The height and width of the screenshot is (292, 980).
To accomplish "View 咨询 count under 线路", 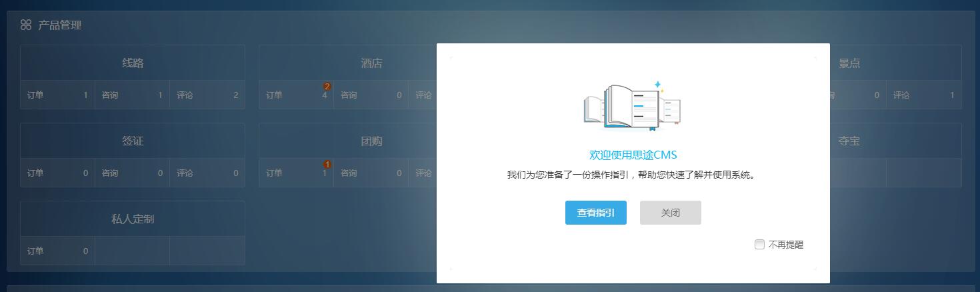I will point(132,95).
